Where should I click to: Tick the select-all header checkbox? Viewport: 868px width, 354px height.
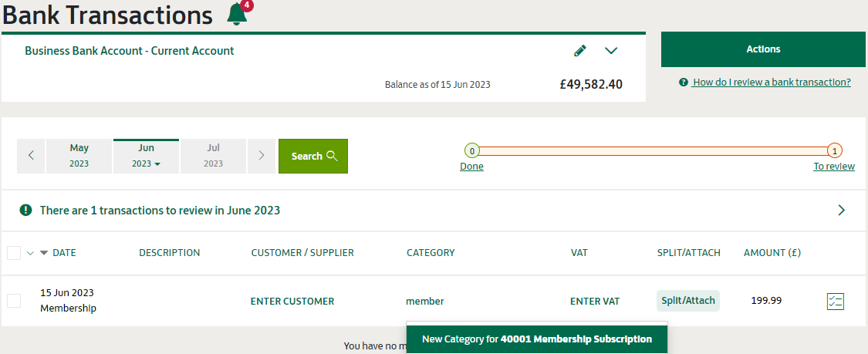(x=14, y=253)
